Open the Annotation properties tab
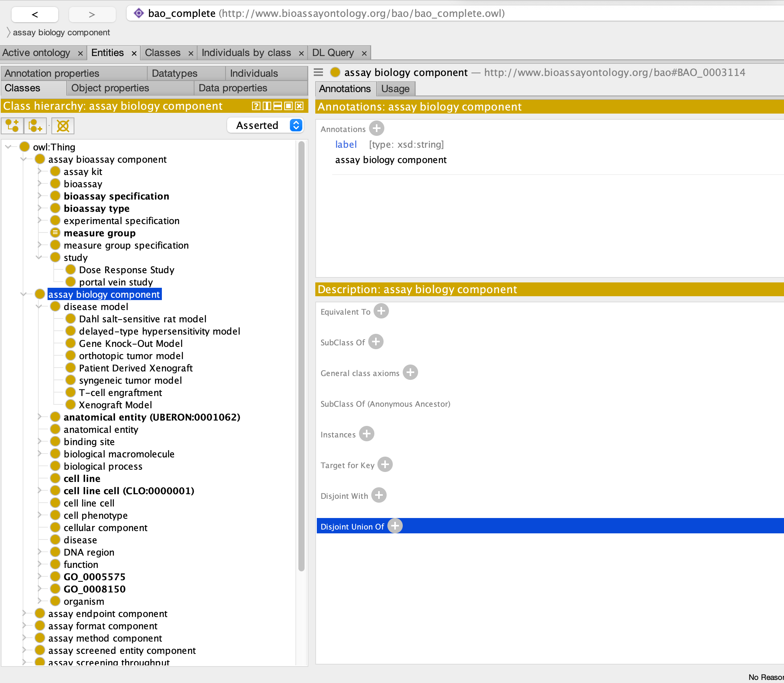784x683 pixels. tap(74, 73)
